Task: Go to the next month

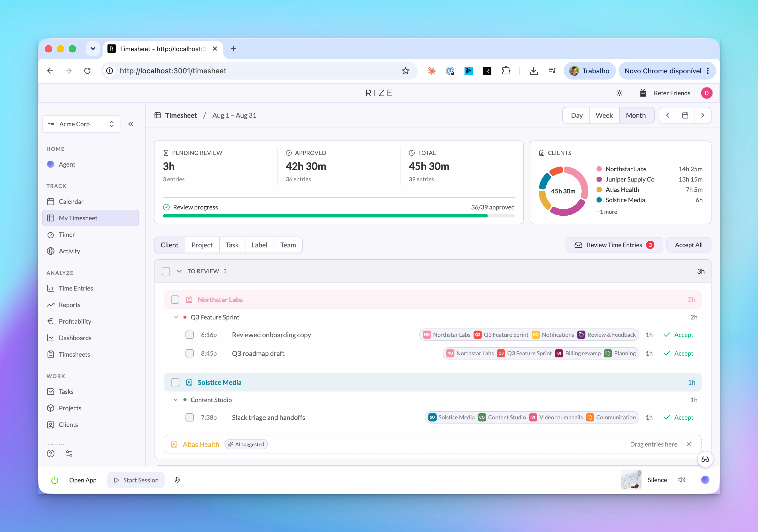Action: pos(702,115)
